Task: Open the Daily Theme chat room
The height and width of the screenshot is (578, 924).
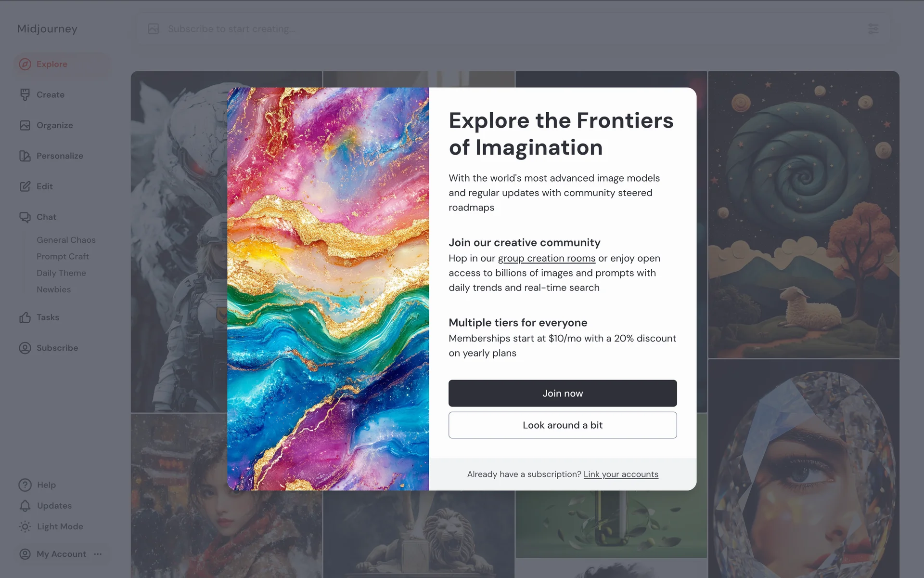Action: pyautogui.click(x=61, y=273)
